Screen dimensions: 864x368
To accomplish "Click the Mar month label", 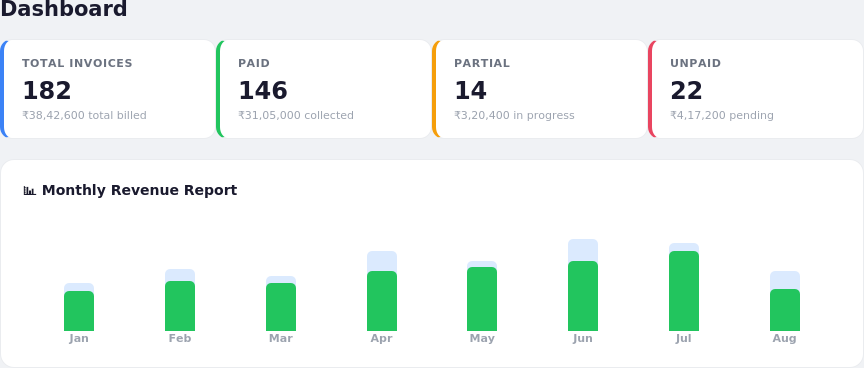I will coord(280,338).
